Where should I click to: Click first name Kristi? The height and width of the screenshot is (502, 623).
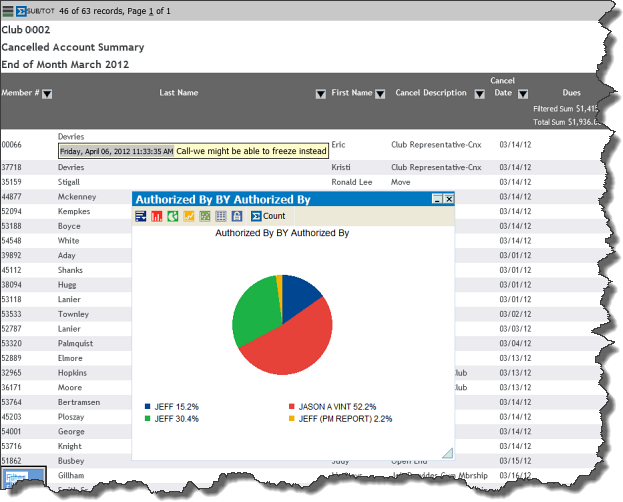coord(341,167)
